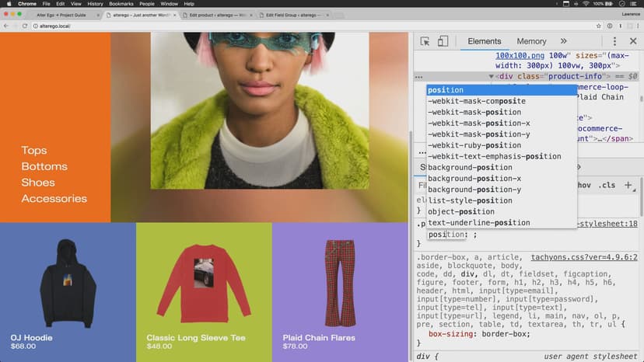644x362 pixels.
Task: Close the DevTools panel
Action: click(632, 41)
